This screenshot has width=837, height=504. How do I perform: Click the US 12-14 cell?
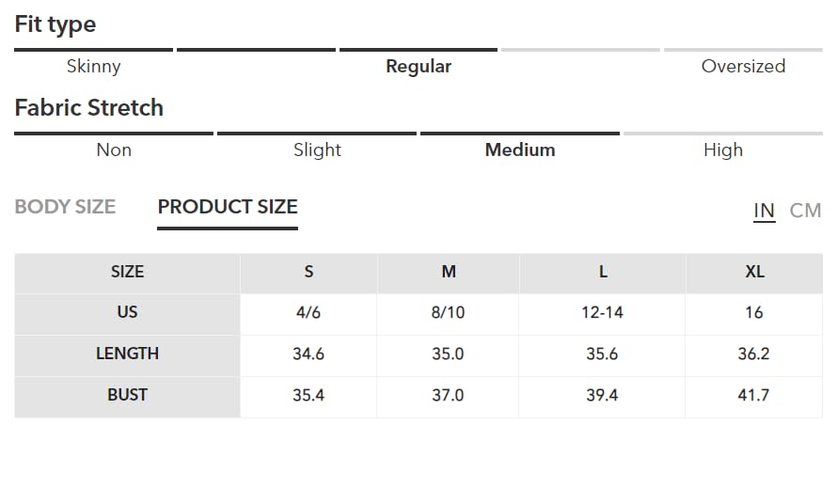[x=602, y=314]
